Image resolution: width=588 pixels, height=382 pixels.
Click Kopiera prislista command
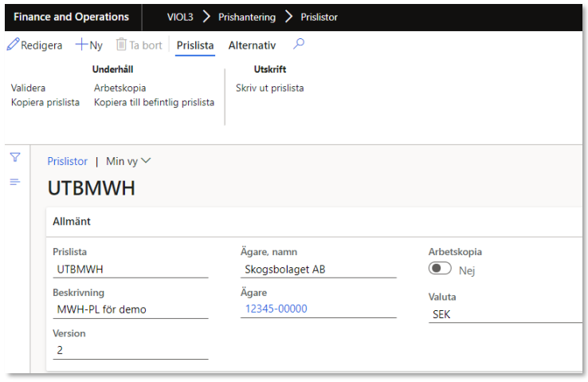tap(45, 102)
